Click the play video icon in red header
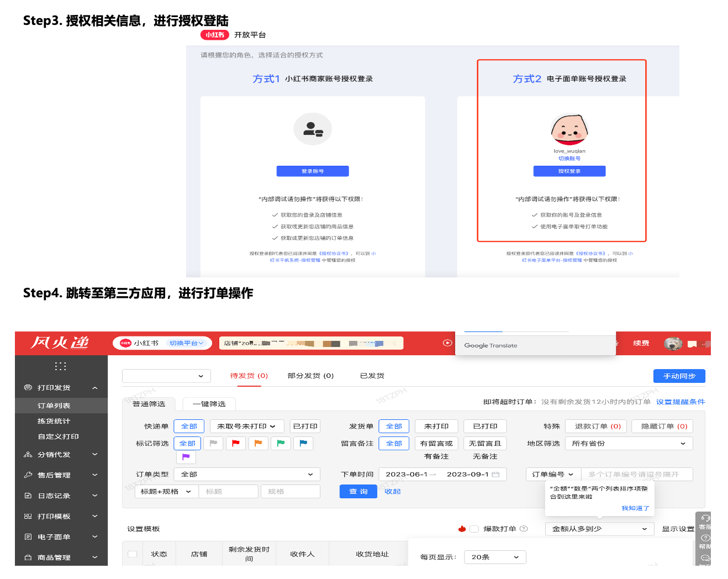Screen dimensions: 728x579 point(447,343)
